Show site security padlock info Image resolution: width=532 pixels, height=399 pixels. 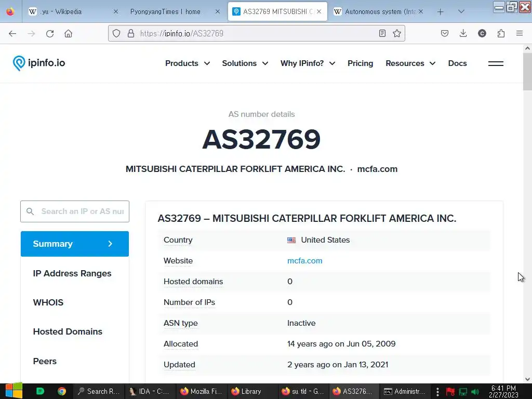click(130, 33)
